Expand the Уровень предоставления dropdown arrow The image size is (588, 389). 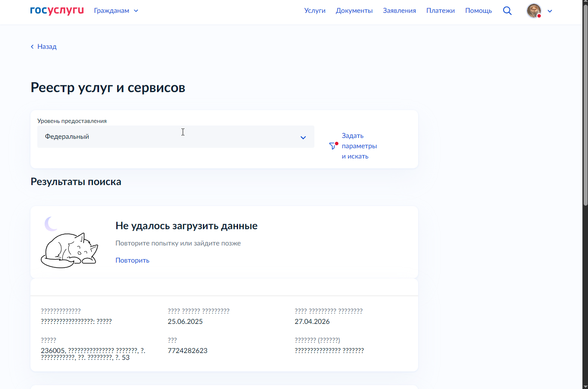tap(303, 138)
